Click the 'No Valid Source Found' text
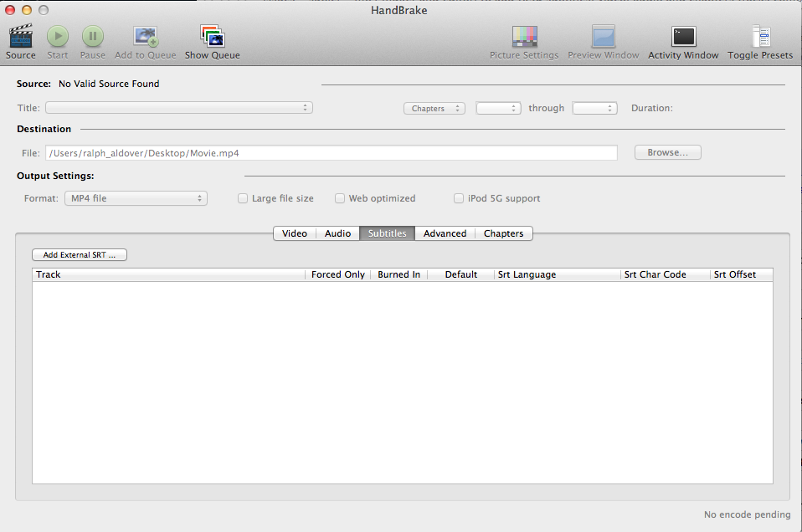 (109, 84)
